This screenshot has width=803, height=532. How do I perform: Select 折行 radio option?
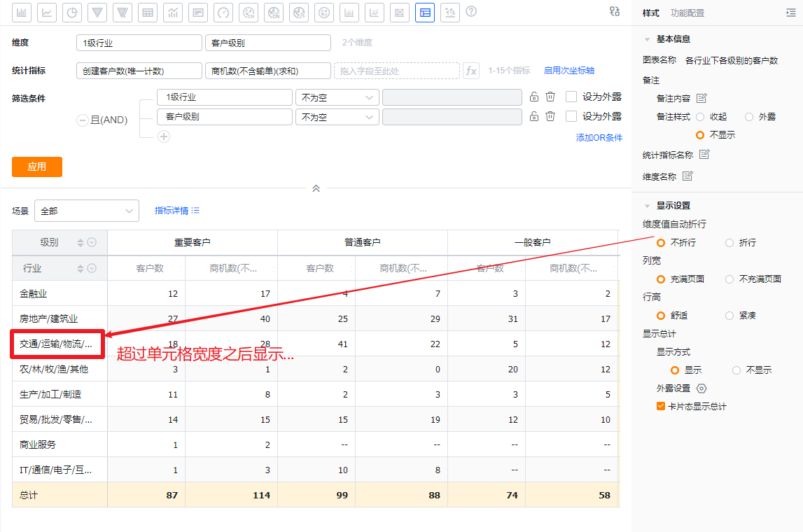point(729,243)
